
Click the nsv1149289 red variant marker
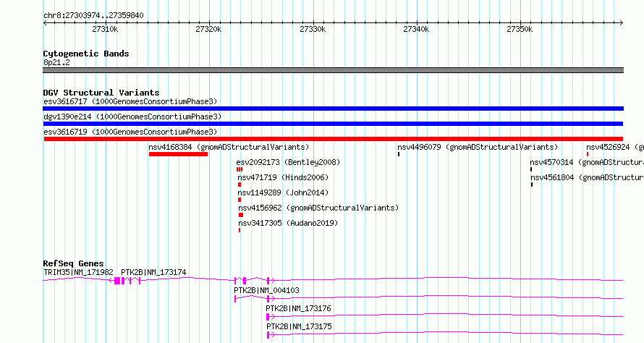coord(240,200)
